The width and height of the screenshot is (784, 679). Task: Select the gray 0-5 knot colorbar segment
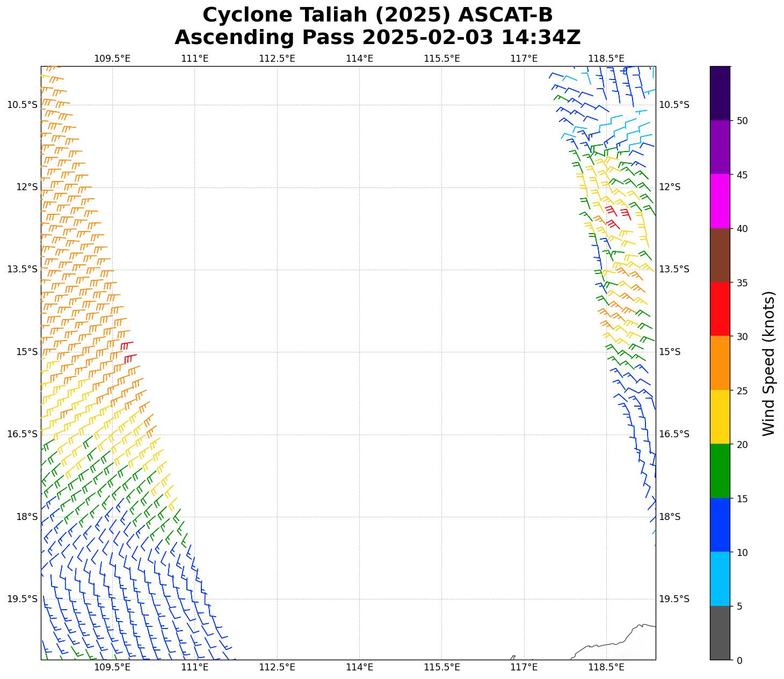720,632
